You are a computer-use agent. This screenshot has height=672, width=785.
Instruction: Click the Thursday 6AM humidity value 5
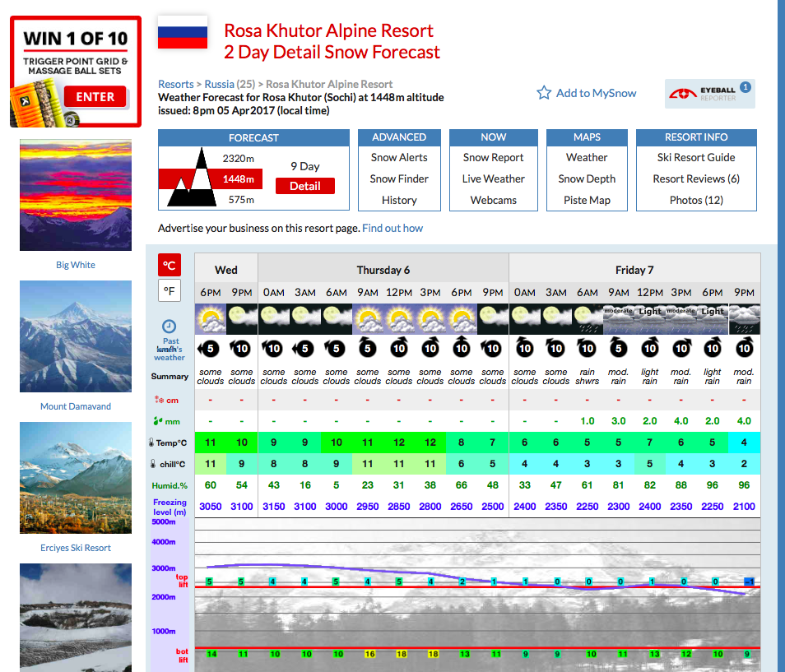pos(336,484)
